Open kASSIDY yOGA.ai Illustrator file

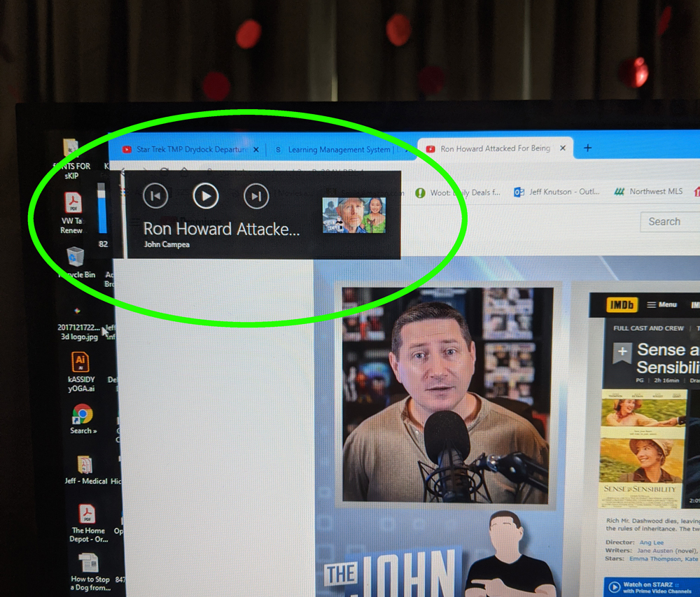coord(80,372)
